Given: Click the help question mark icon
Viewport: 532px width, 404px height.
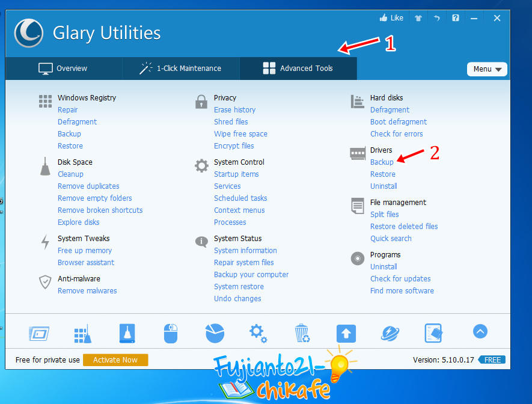Looking at the screenshot, I should pos(455,17).
